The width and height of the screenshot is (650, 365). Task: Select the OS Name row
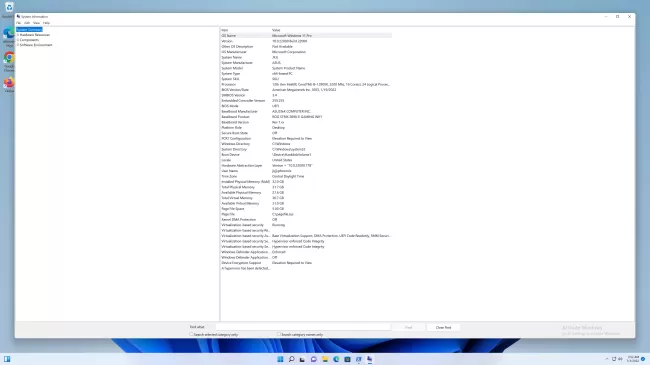point(306,36)
